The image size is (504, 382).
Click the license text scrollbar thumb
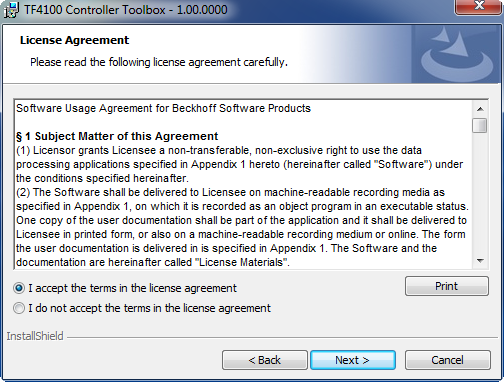[x=480, y=126]
